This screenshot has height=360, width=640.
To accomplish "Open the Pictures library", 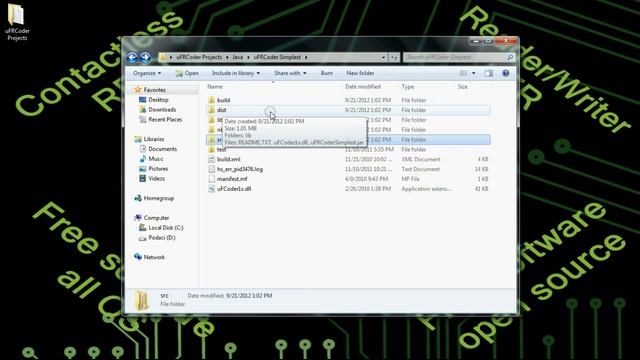I will click(158, 169).
